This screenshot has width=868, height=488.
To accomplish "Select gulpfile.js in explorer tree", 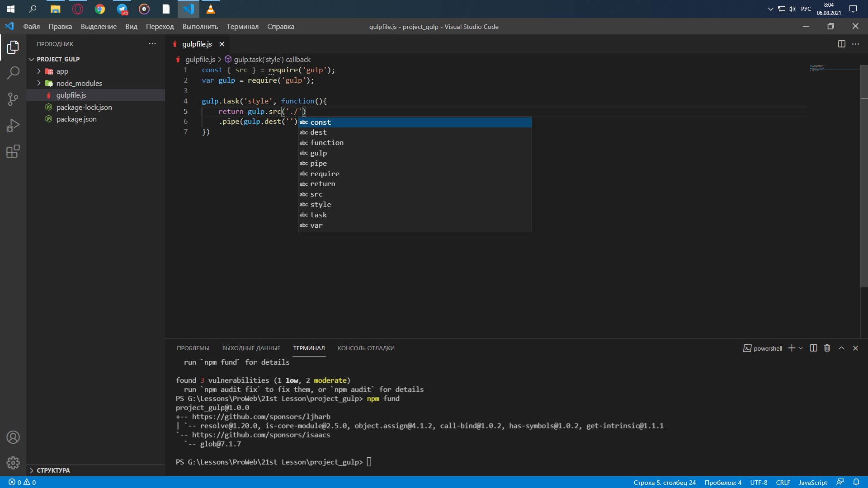I will pyautogui.click(x=96, y=95).
